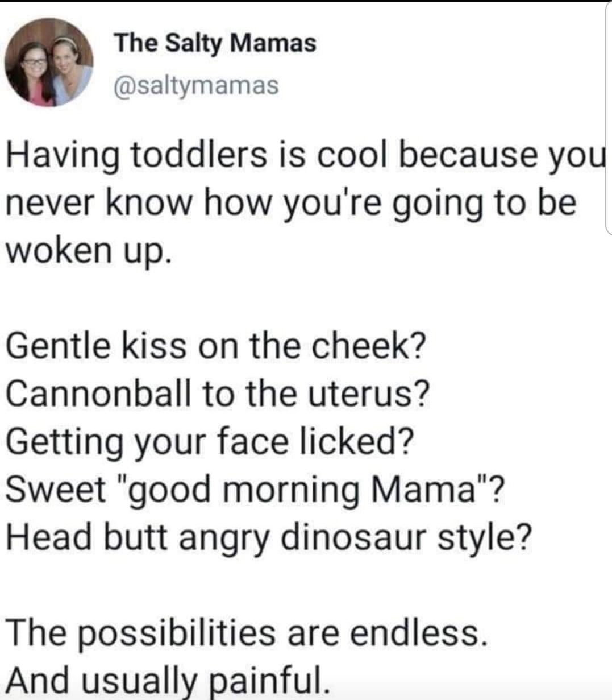Open The Salty Mamas profile picture

pyautogui.click(x=49, y=63)
